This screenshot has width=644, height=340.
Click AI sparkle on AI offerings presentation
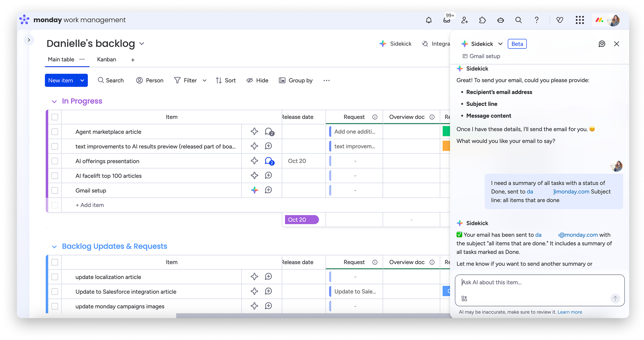click(x=254, y=161)
